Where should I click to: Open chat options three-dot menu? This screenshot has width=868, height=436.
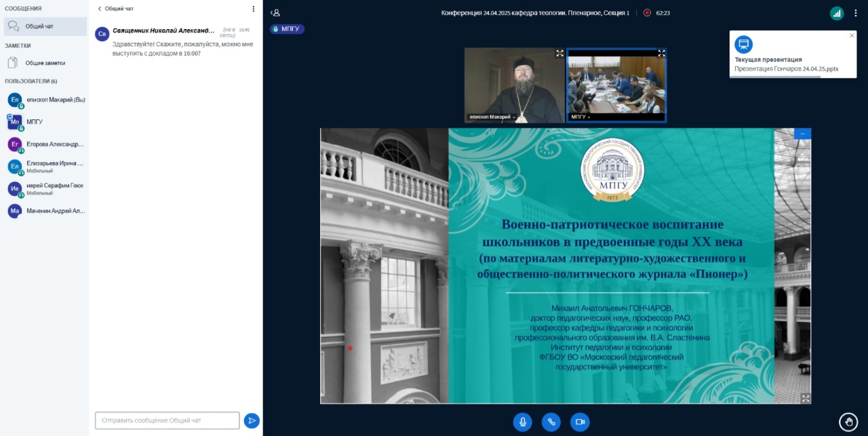(253, 9)
